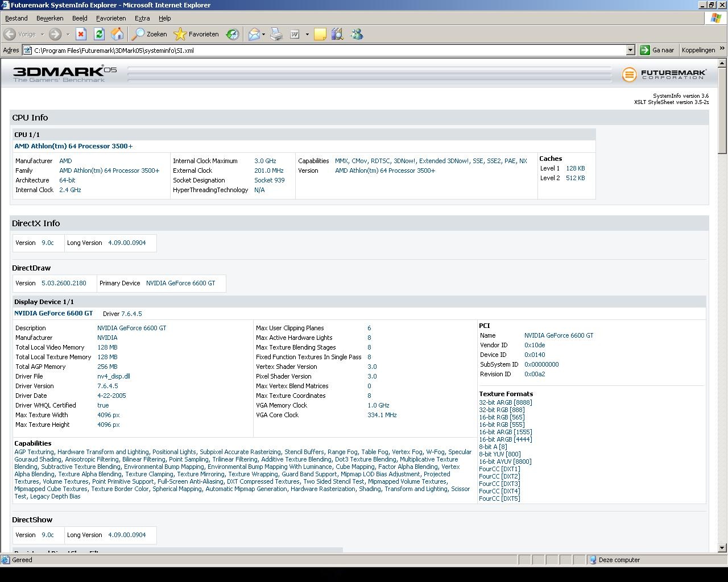Click the Socket 939 value
The image size is (728, 582).
coord(270,180)
